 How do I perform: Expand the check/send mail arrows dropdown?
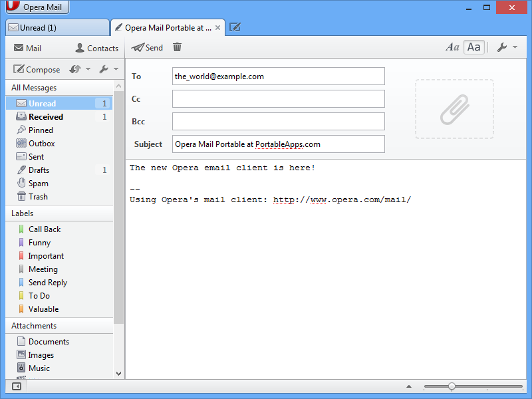pyautogui.click(x=79, y=69)
